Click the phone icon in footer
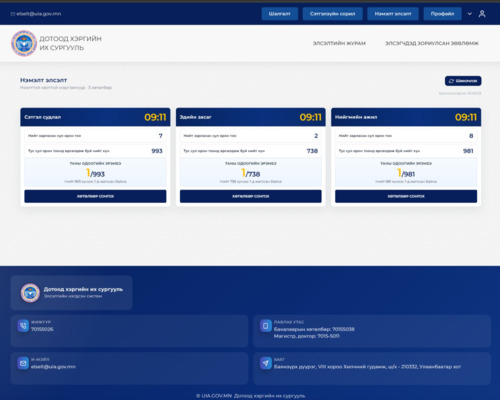Screen dimensions: 500x400 pyautogui.click(x=23, y=326)
